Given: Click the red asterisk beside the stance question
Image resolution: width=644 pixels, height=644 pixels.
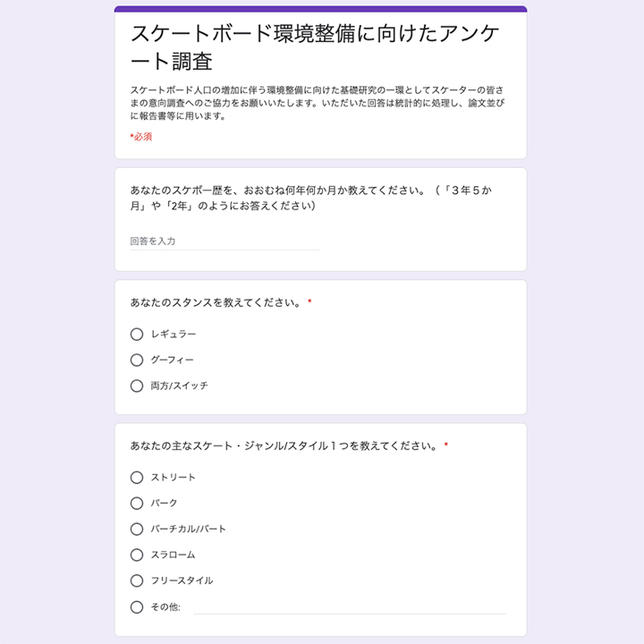Looking at the screenshot, I should 309,302.
